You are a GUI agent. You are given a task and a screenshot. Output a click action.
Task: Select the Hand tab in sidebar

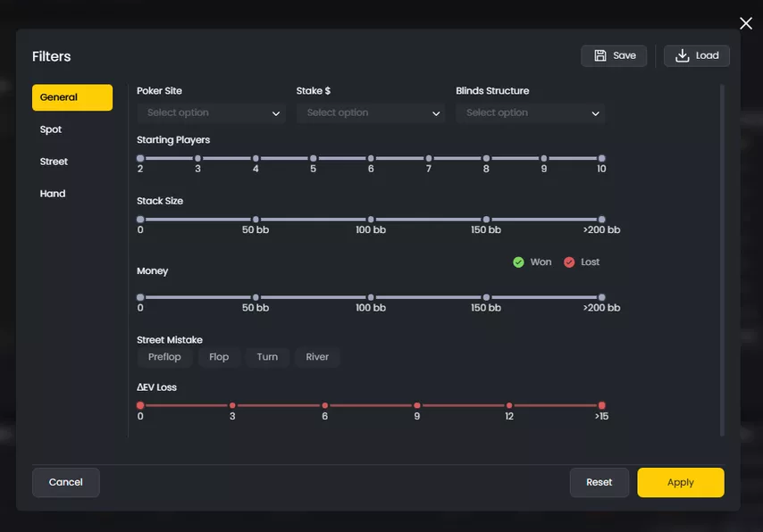click(x=53, y=194)
